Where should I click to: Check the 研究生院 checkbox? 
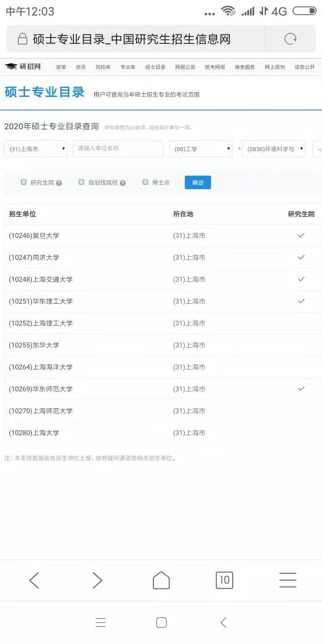pos(24,182)
